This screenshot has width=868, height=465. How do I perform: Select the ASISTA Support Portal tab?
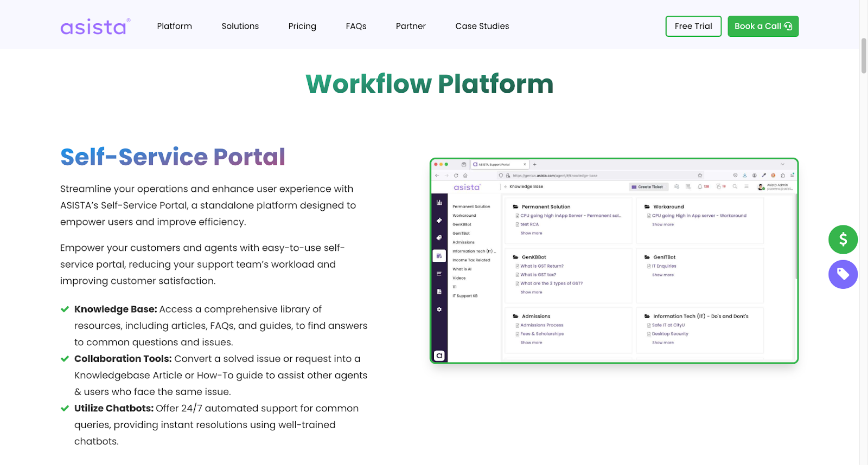[500, 164]
